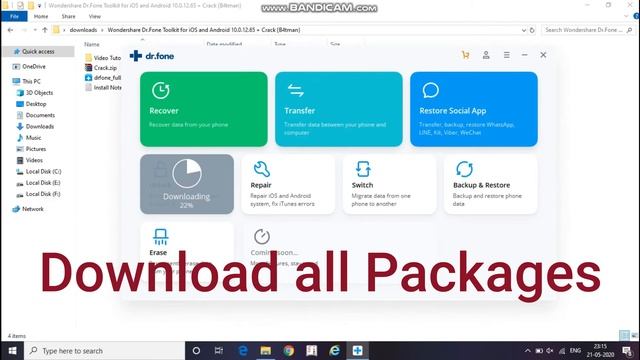Show hidden system tray icons

tap(528, 351)
